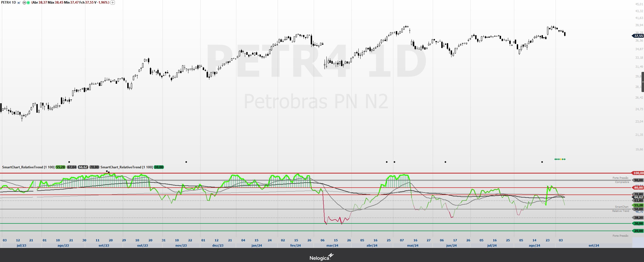Screen dimensions: 644x262
Task: Click the jun/24 month label on time axis
Action: tap(451, 245)
